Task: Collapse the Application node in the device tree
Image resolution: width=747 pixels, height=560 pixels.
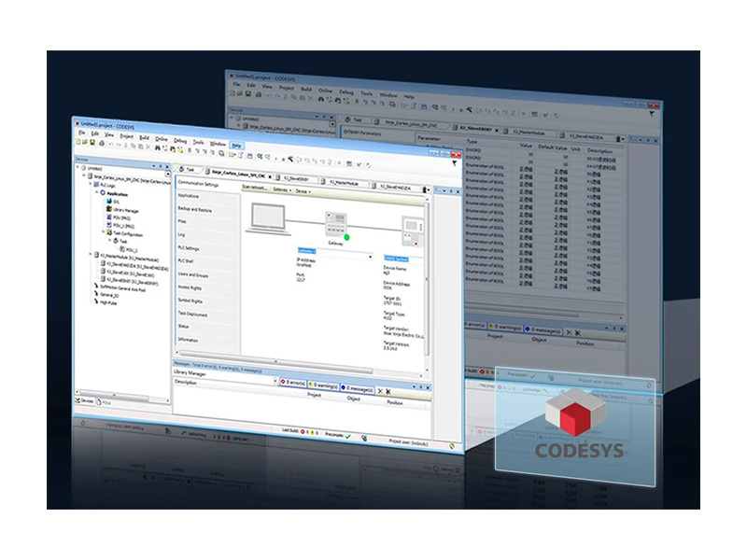Action: pos(97,192)
